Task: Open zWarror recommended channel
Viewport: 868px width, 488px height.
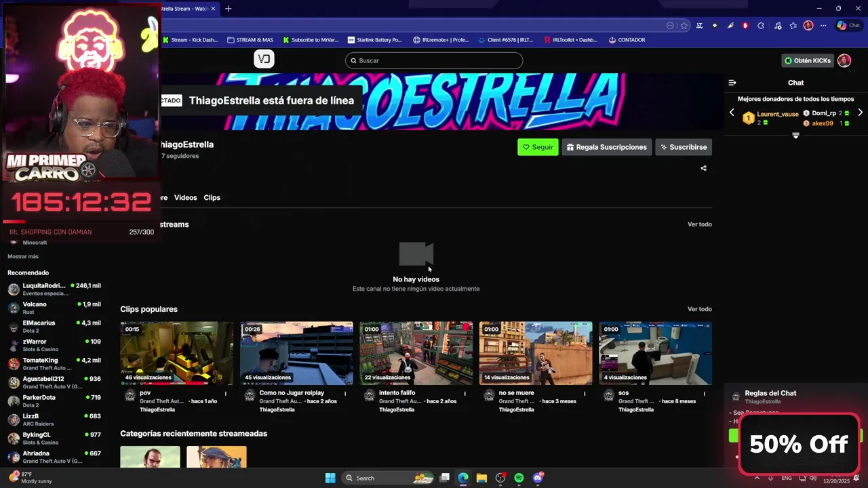Action: click(54, 345)
